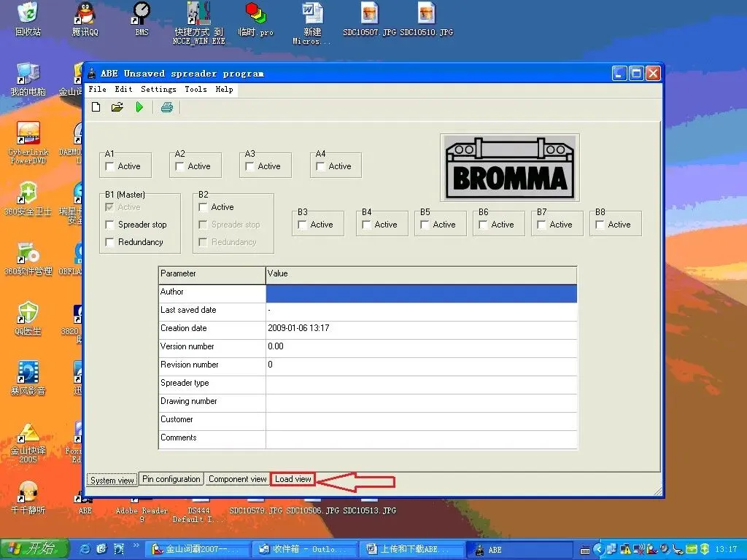Screen dimensions: 747x560
Task: Enable the A1 Active checkbox
Action: click(109, 166)
